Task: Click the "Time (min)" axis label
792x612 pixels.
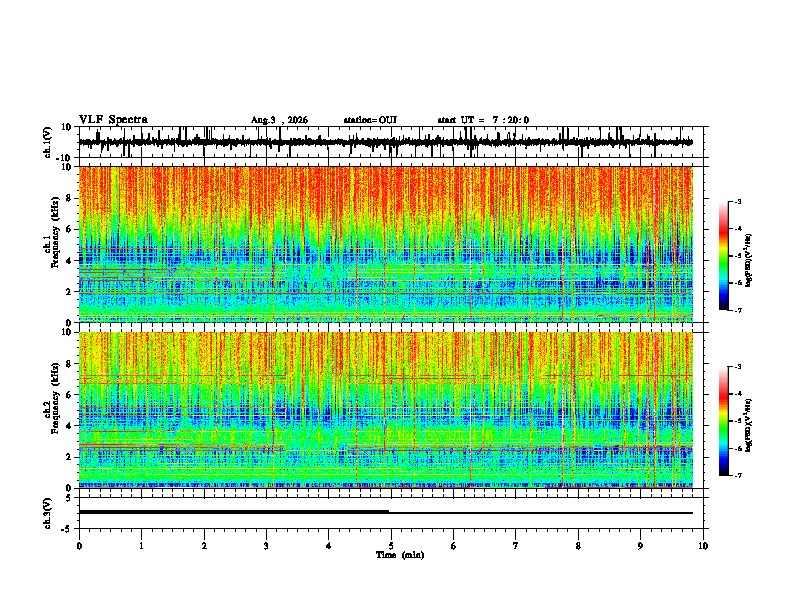Action: point(400,555)
